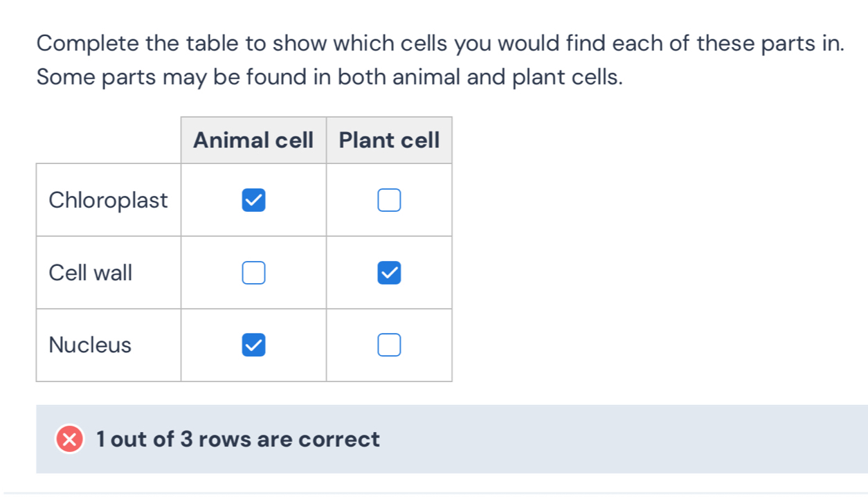The image size is (868, 497).
Task: Click the number '3' in the feedback message
Action: (x=186, y=440)
